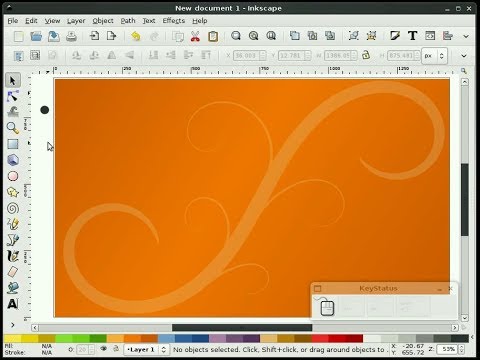Open the XML Editor icon
This screenshot has width=480, height=360.
click(430, 36)
